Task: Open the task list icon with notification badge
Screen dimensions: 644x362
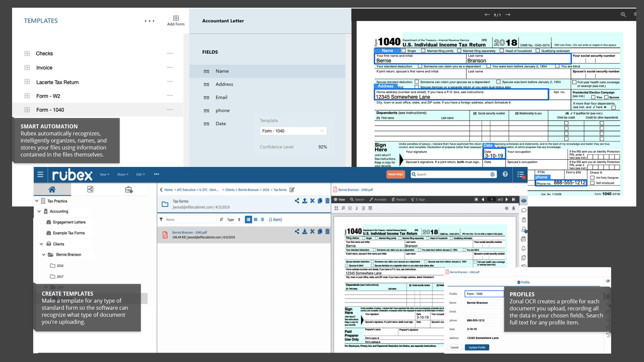Action: pos(521,175)
